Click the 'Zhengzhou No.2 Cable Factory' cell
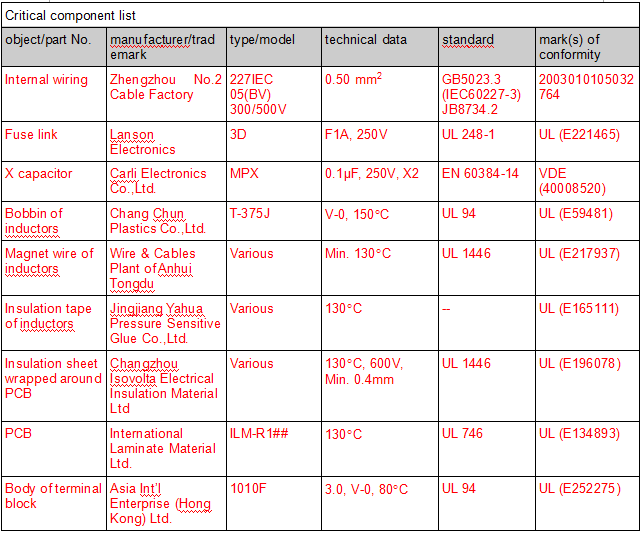Screen dimensions: 641x534 pyautogui.click(x=166, y=94)
